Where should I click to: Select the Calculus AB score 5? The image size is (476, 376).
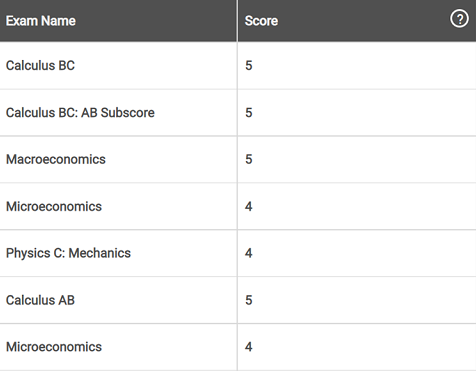pos(249,300)
